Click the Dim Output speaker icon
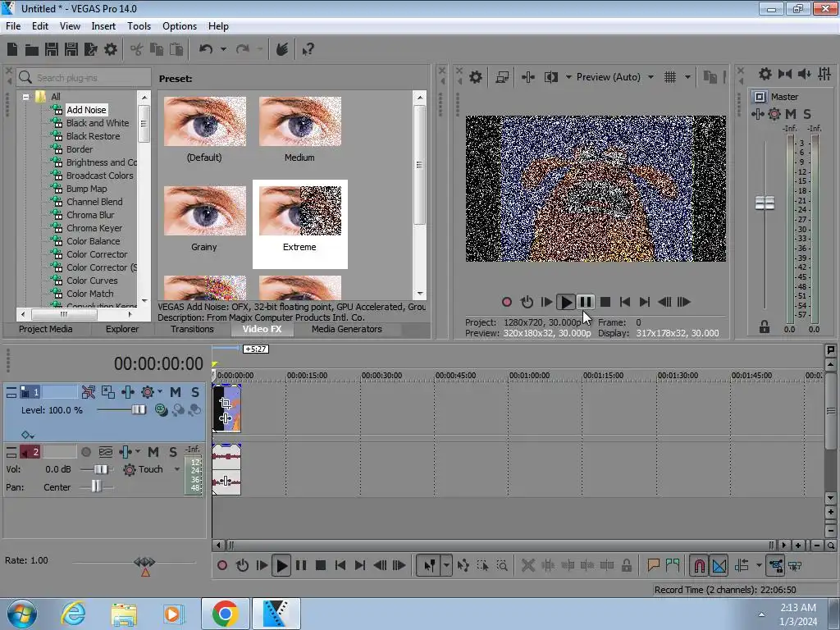This screenshot has width=840, height=630. [x=804, y=74]
